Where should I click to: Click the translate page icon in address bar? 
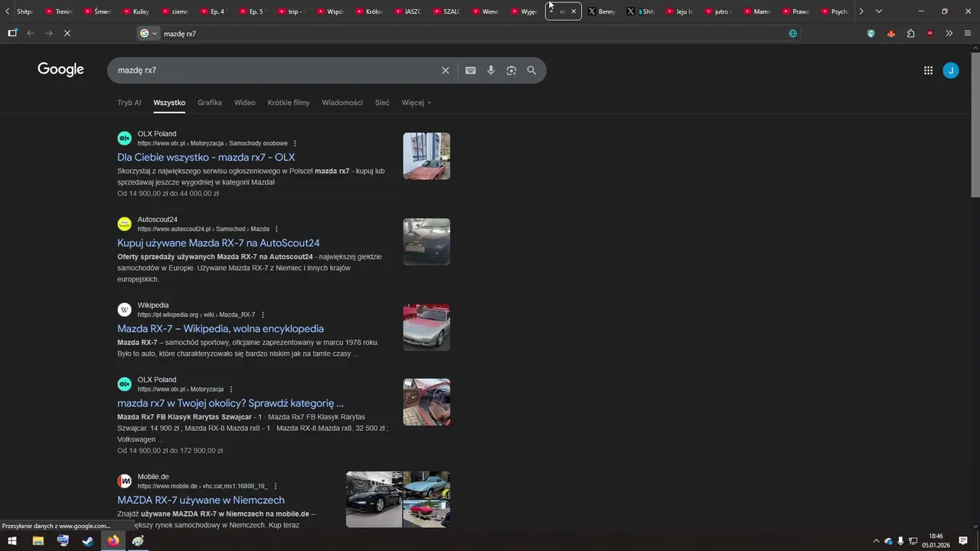[792, 34]
